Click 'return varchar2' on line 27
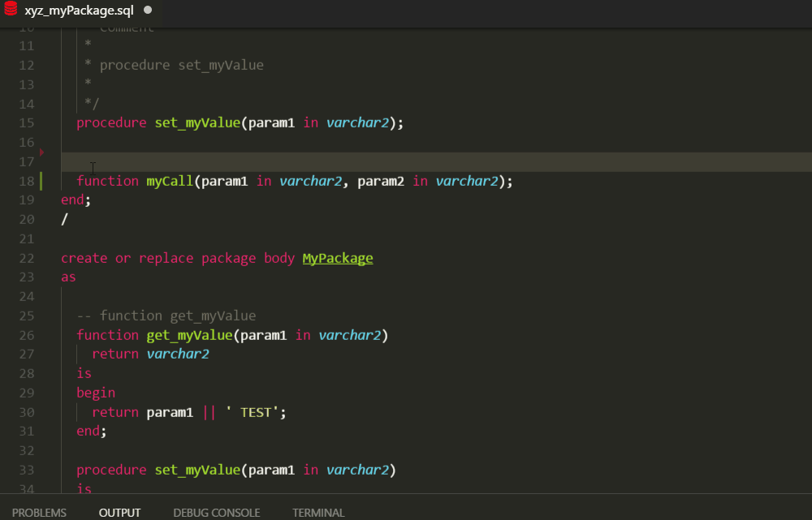Viewport: 812px width, 520px height. click(x=150, y=355)
